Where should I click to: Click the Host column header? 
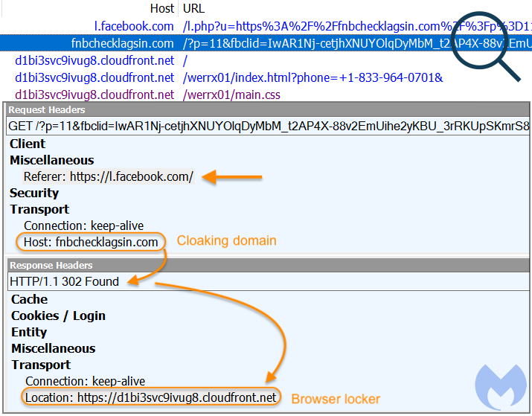tap(161, 9)
